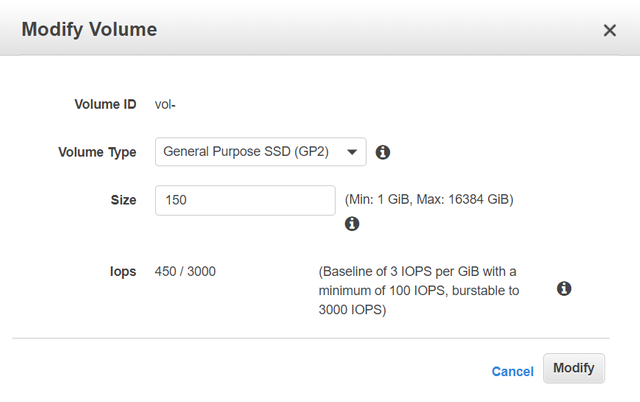The image size is (640, 402).
Task: Click the Min 1 GiB, Max 16384 GiB hint
Action: (429, 200)
